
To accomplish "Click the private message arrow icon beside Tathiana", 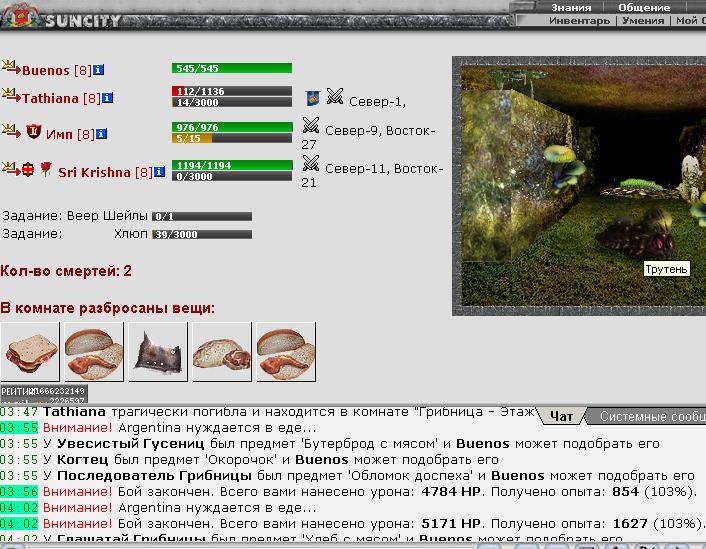I will (x=11, y=95).
